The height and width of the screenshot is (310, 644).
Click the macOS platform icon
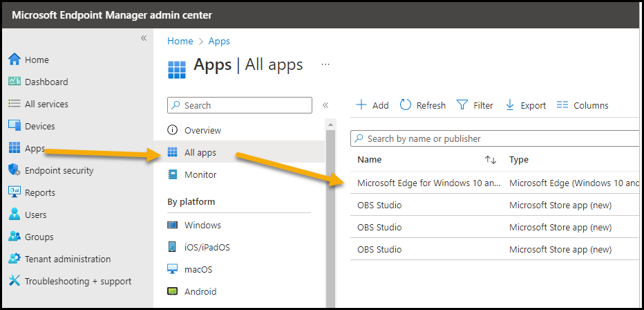click(x=173, y=269)
